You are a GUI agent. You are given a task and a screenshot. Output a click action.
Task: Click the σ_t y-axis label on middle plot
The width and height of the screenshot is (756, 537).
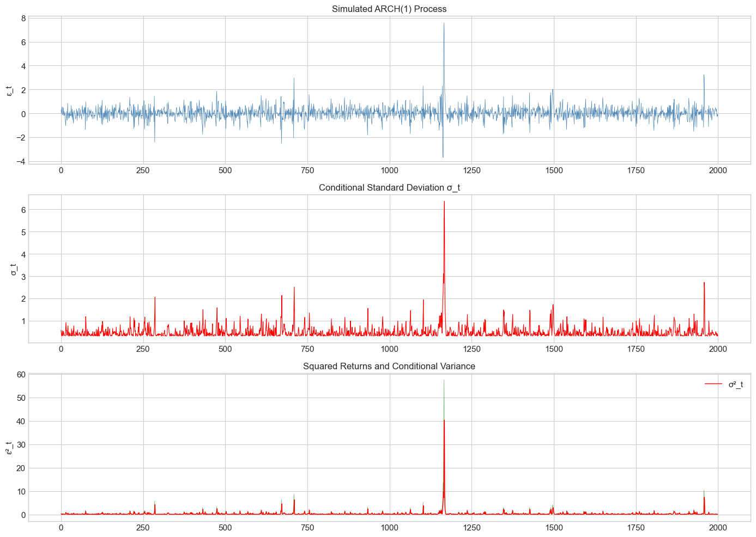point(14,269)
